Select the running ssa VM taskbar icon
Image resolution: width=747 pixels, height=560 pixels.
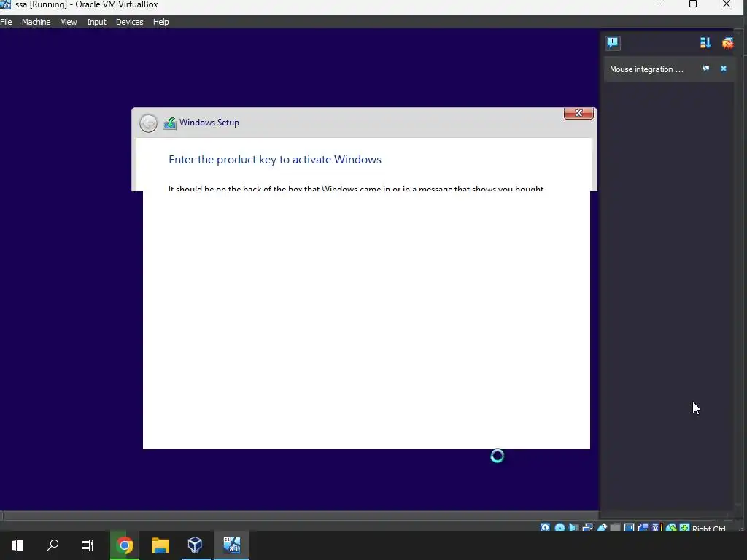(232, 545)
